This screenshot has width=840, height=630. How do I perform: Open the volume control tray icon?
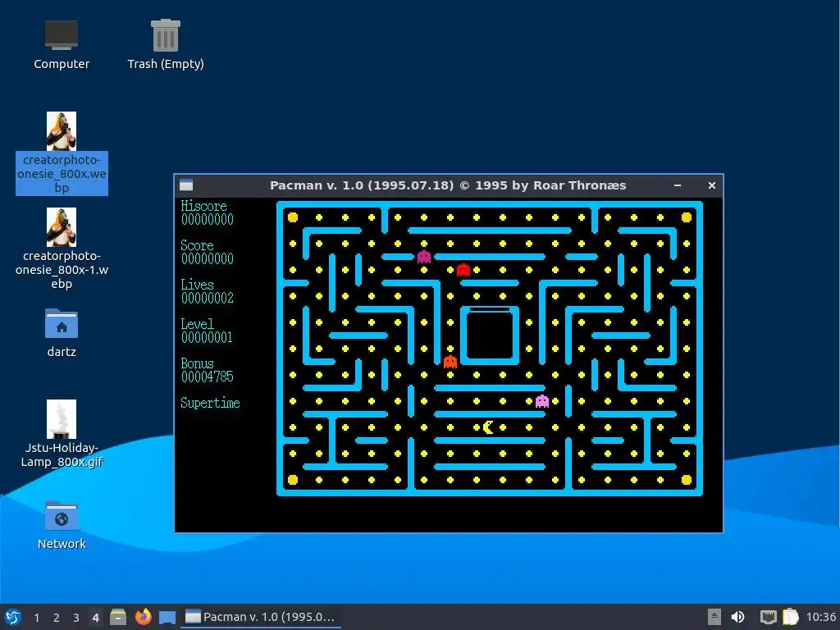click(737, 617)
